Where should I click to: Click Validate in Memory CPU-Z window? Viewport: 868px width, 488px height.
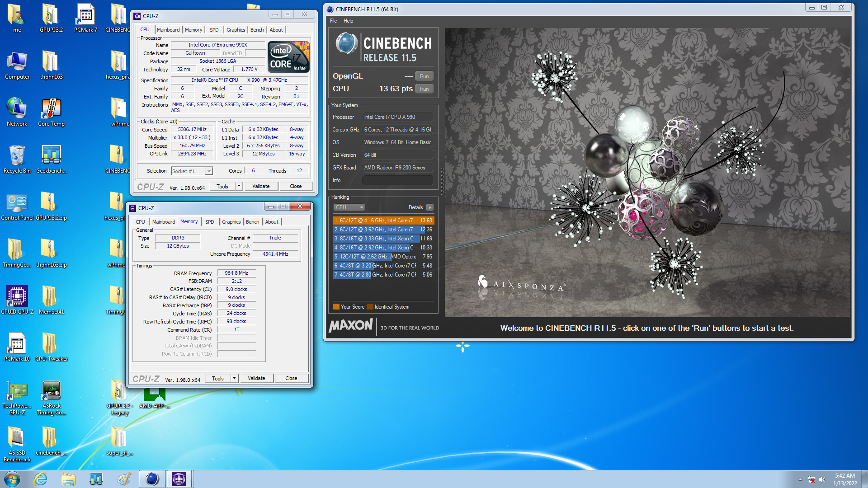pos(256,378)
